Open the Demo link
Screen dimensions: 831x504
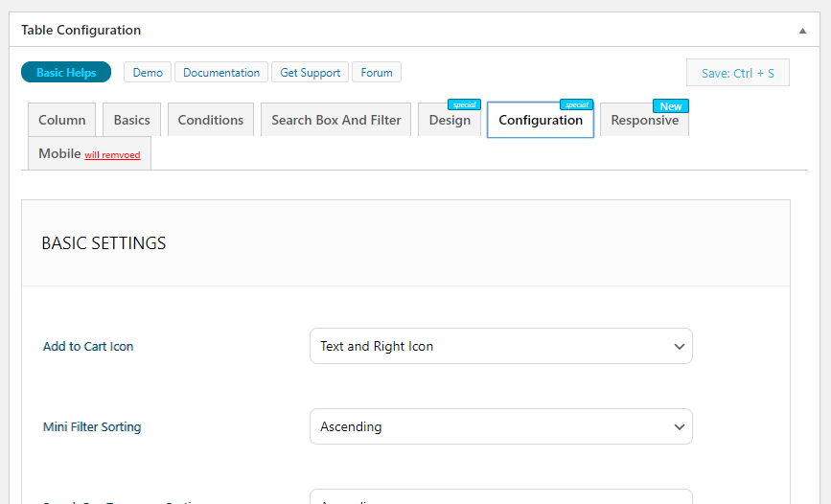tap(148, 72)
